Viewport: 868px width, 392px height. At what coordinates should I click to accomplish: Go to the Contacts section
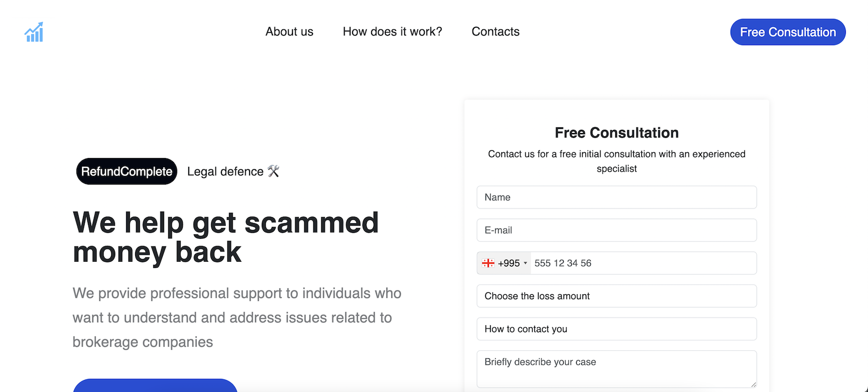tap(495, 32)
